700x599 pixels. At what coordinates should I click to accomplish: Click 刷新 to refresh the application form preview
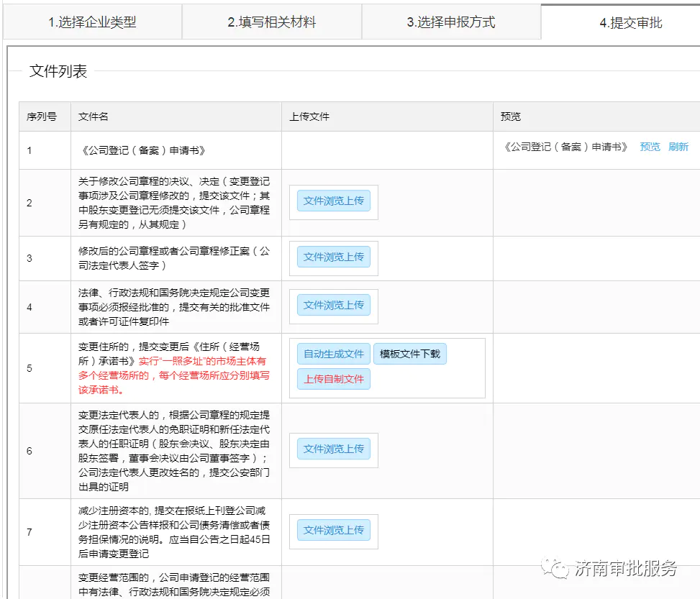(680, 146)
